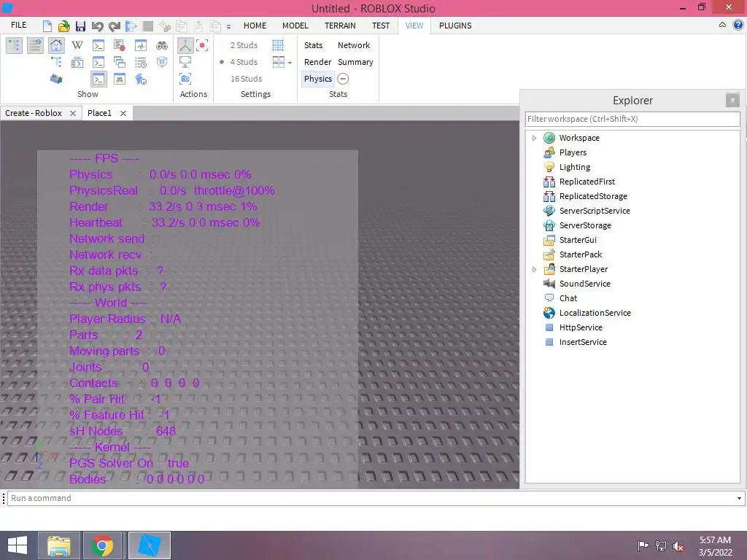
Task: Click the Network stats button
Action: 354,45
